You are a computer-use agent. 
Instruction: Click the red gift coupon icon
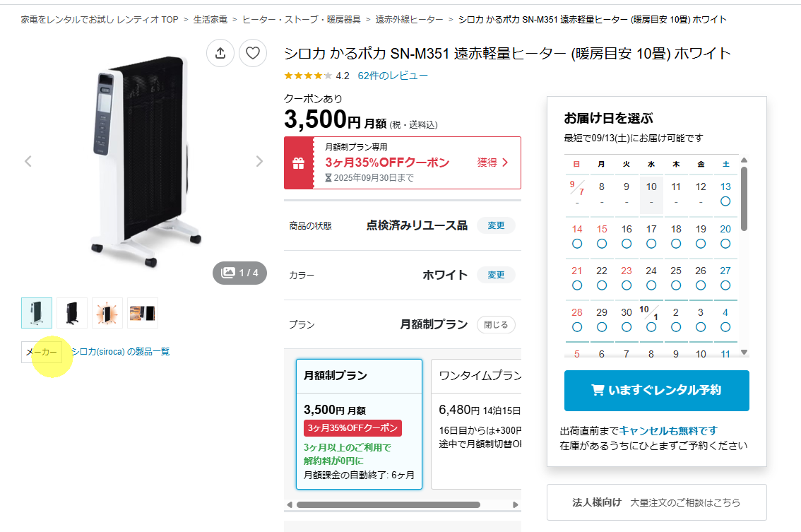pos(298,163)
